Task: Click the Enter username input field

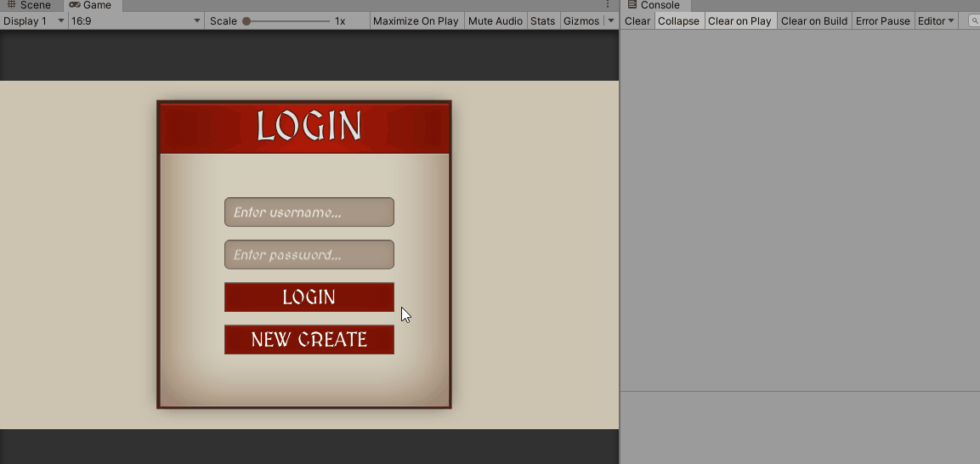Action: [x=309, y=212]
